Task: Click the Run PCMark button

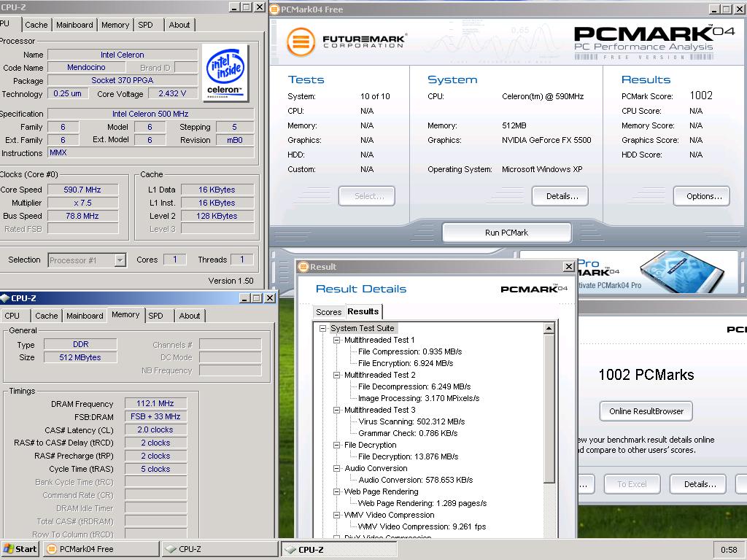Action: (x=506, y=233)
